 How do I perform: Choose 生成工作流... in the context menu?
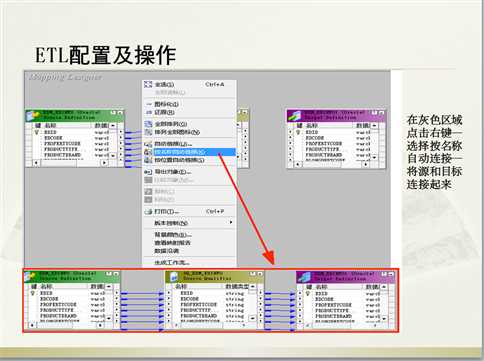coord(189,263)
